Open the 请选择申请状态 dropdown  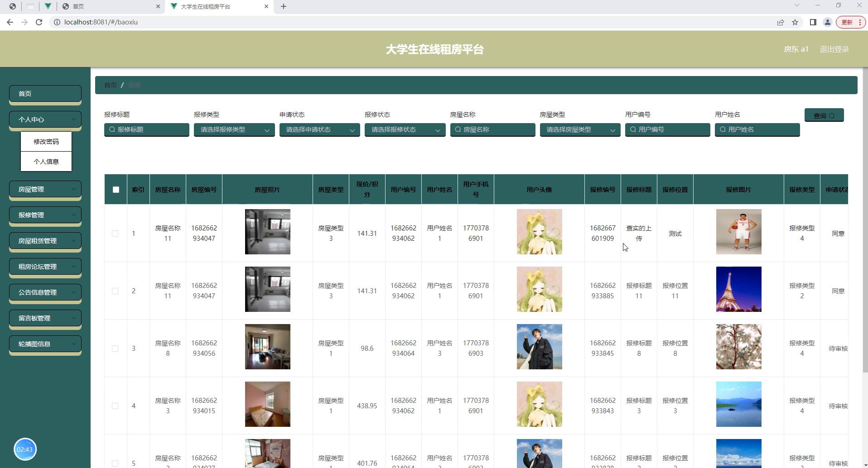pyautogui.click(x=319, y=129)
